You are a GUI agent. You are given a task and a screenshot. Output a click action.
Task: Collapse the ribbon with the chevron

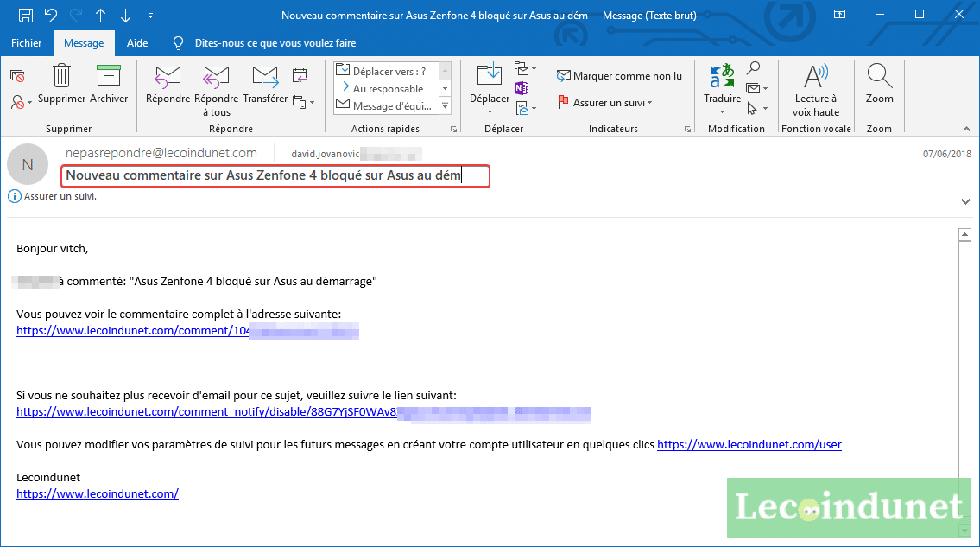point(966,129)
